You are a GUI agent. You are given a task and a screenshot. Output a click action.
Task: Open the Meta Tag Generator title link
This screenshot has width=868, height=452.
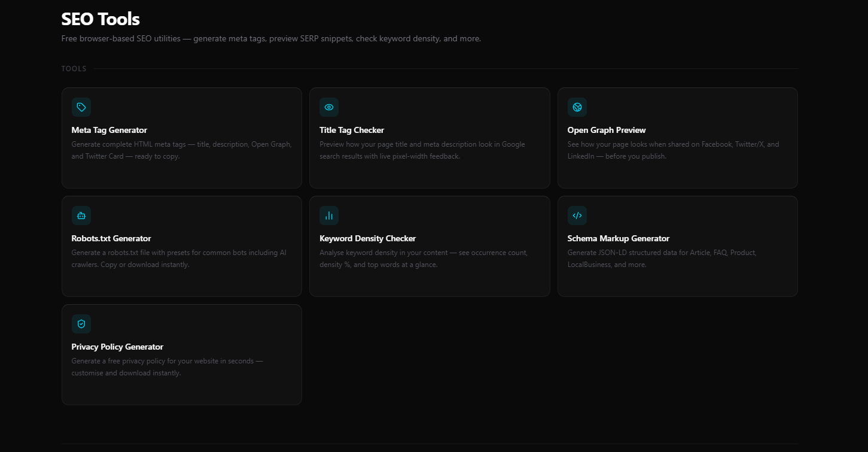(x=109, y=130)
